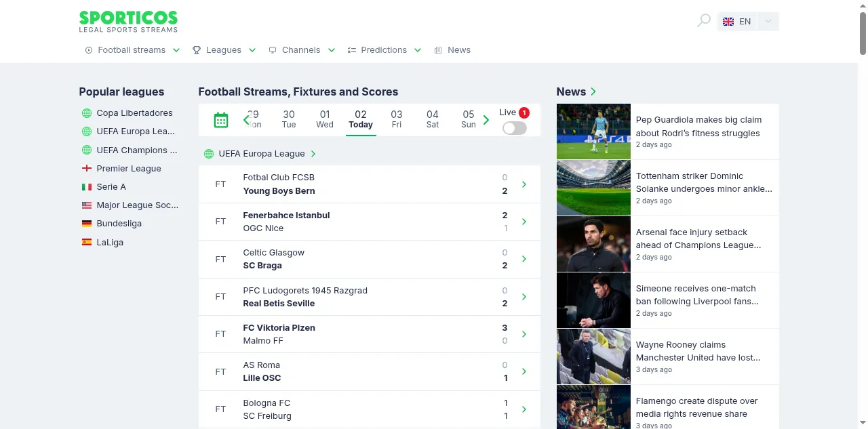Image resolution: width=868 pixels, height=429 pixels.
Task: Click the UK flag in language selector
Action: (x=728, y=22)
